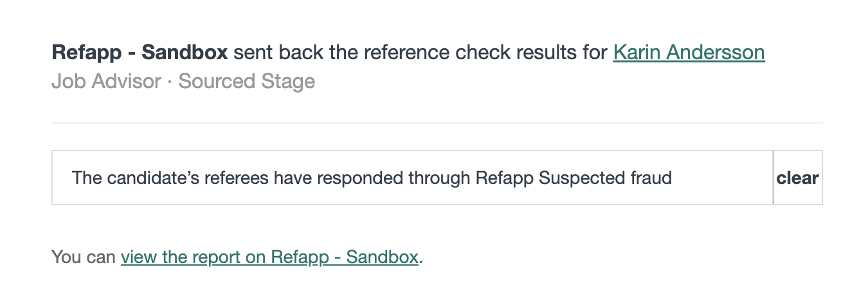Click the Suspected fraud text in results
This screenshot has width=868, height=283.
(605, 178)
